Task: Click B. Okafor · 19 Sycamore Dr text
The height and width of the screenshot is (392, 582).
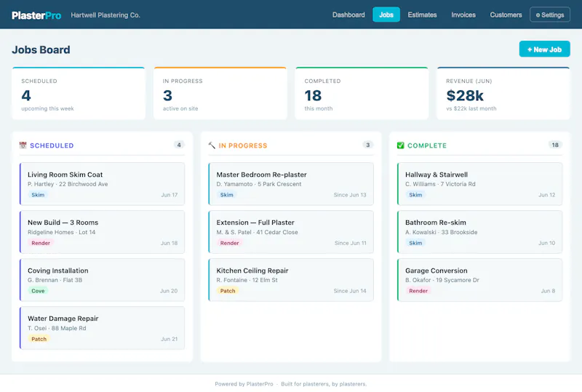Action: [442, 280]
